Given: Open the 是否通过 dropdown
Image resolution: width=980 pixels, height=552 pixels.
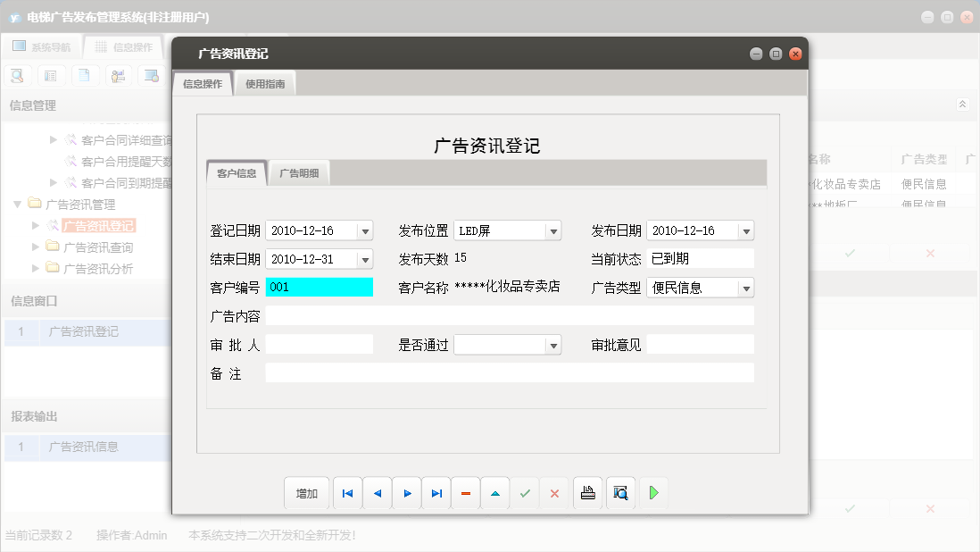Looking at the screenshot, I should [x=554, y=344].
